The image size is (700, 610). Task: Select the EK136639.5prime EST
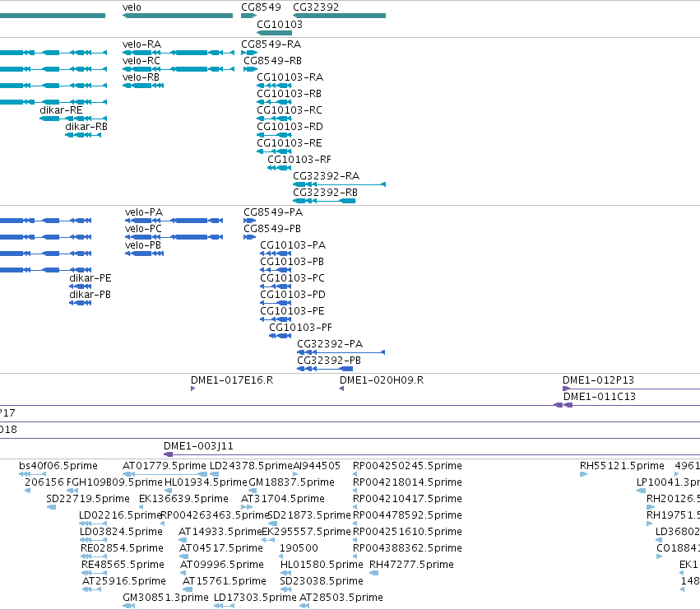(141, 507)
